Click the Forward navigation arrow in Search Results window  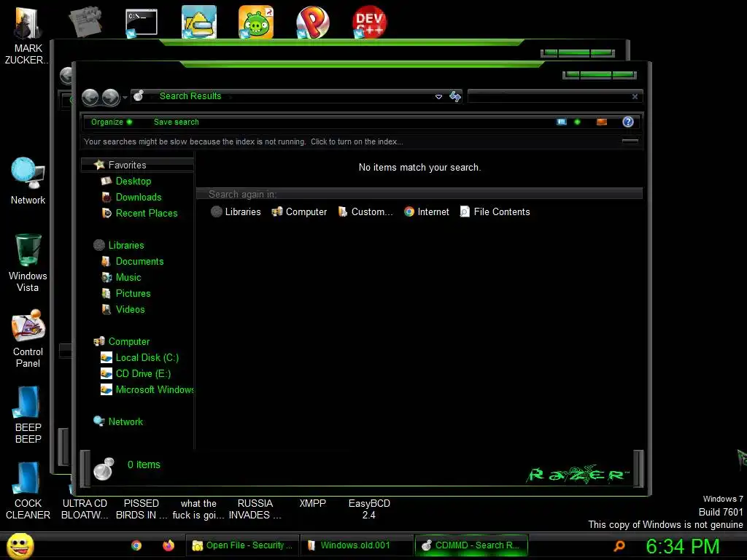tap(111, 97)
